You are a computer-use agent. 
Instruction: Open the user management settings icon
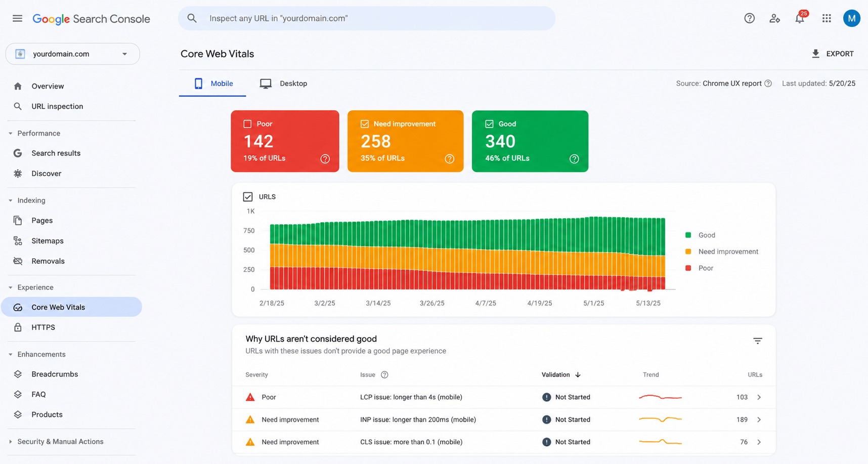coord(774,18)
